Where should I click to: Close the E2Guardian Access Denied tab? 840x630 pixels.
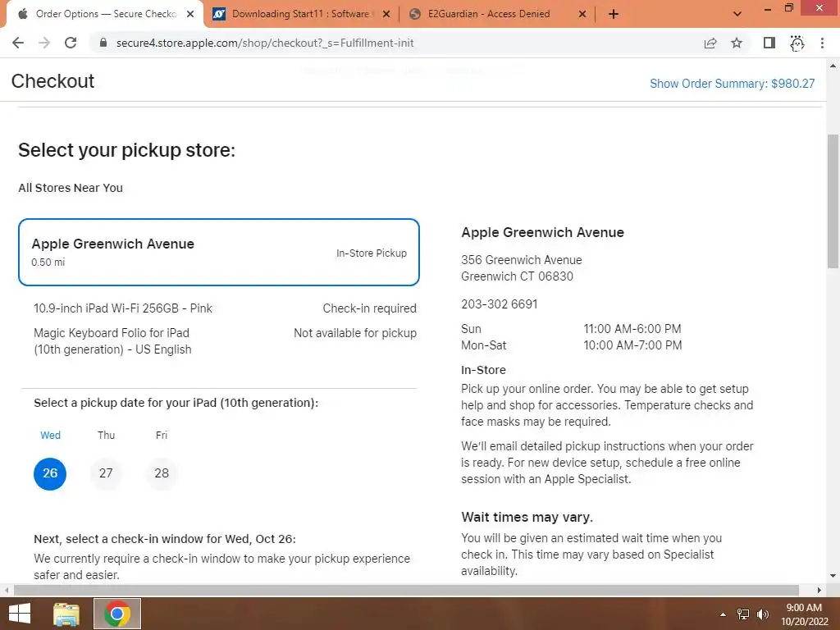(x=582, y=14)
